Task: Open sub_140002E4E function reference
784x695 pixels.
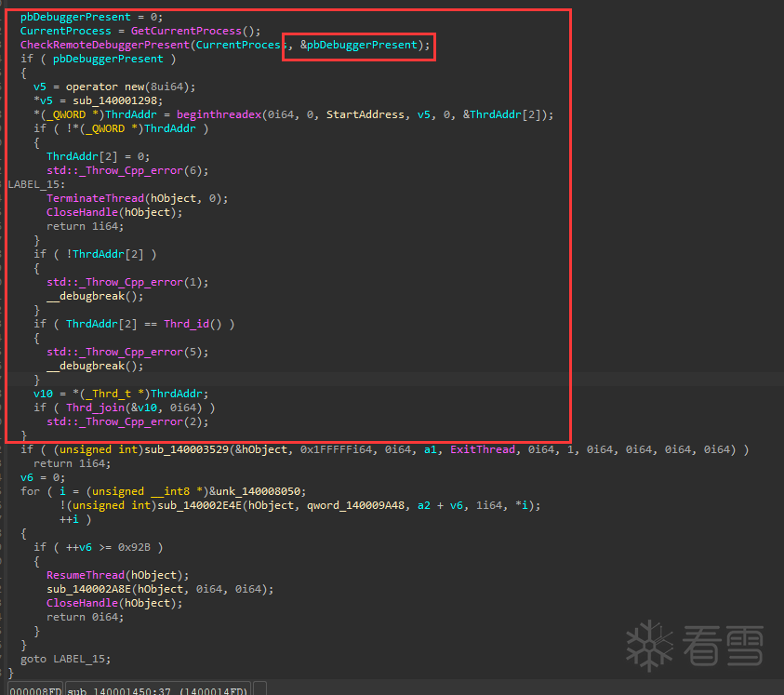Action: click(200, 506)
